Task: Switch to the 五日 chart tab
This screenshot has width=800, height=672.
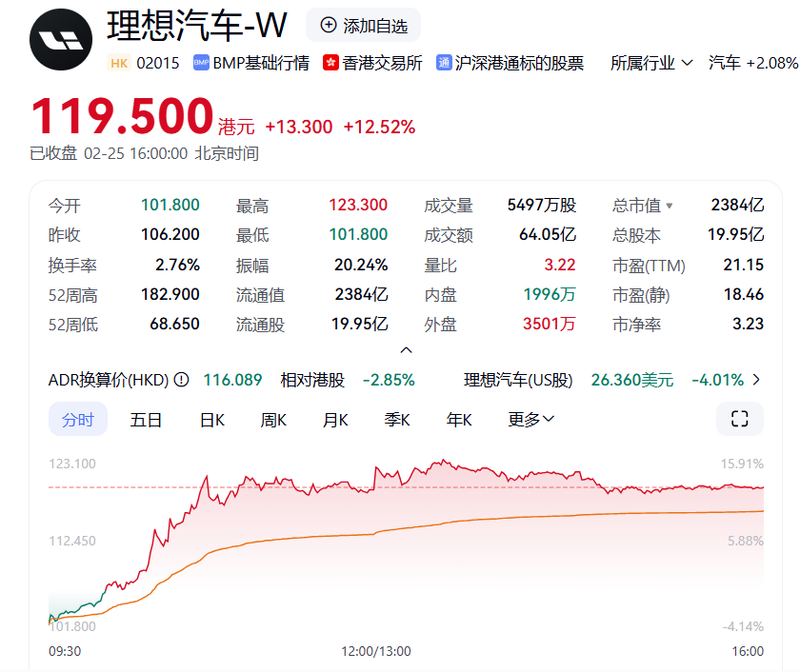Action: (146, 420)
